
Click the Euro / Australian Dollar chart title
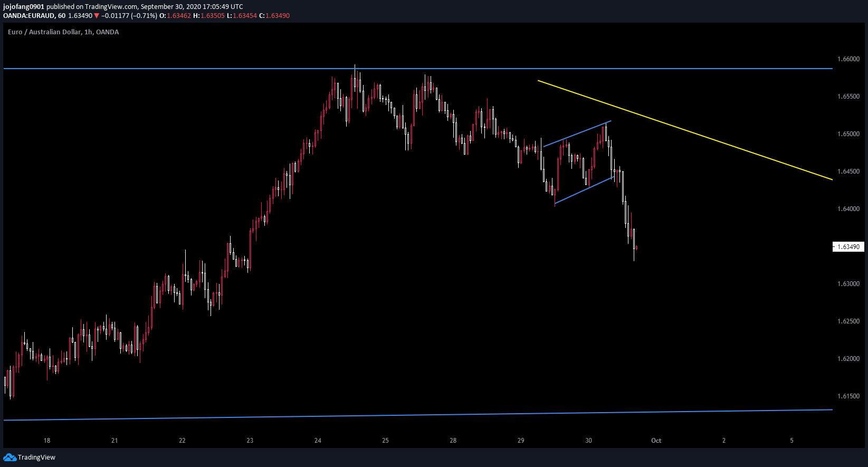tap(63, 32)
